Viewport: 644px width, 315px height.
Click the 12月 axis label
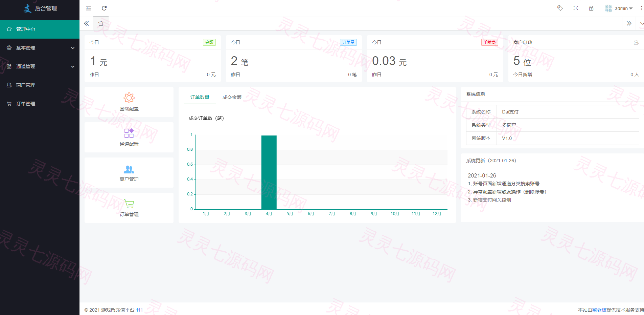(x=437, y=214)
